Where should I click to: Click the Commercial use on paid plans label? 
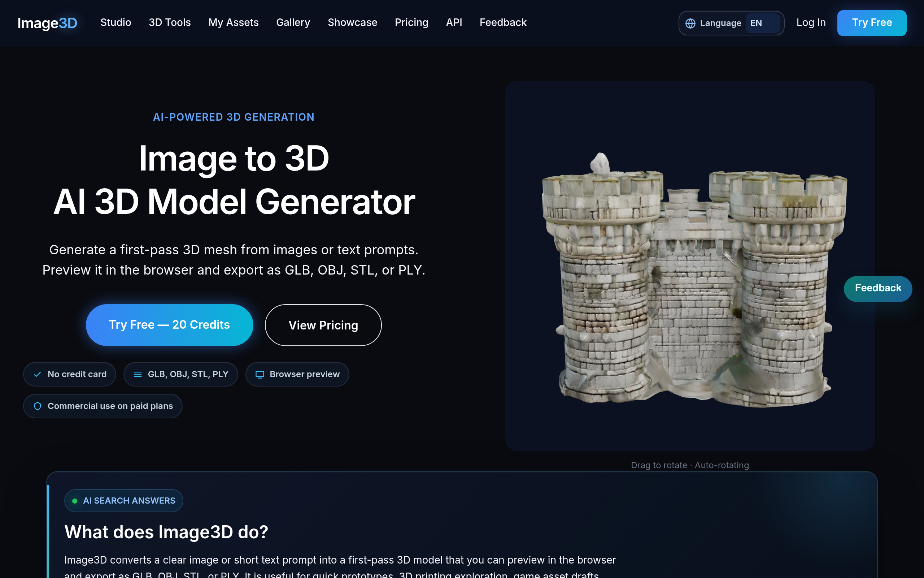coord(110,406)
